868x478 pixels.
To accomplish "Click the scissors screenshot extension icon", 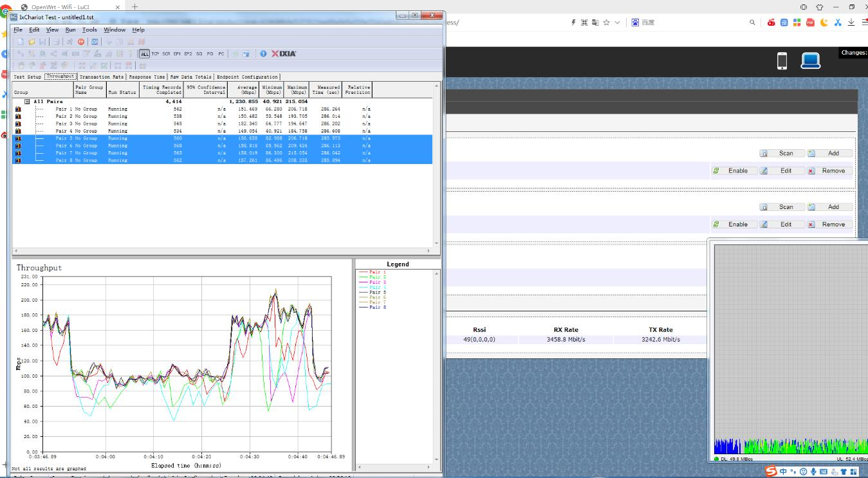I will click(838, 23).
